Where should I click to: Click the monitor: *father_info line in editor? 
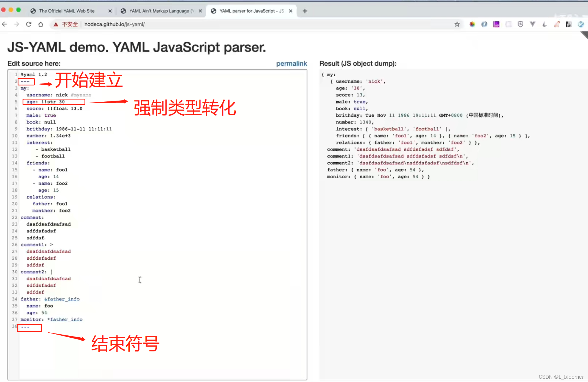click(x=51, y=319)
